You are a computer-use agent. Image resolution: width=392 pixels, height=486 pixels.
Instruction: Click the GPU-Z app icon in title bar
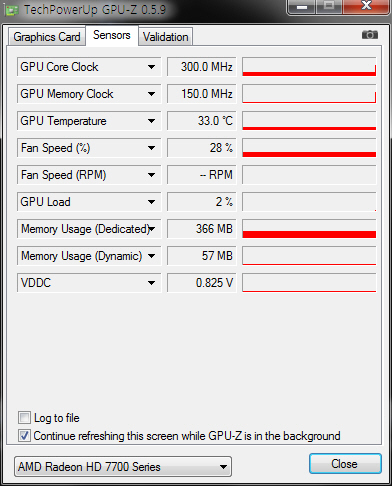(x=11, y=11)
